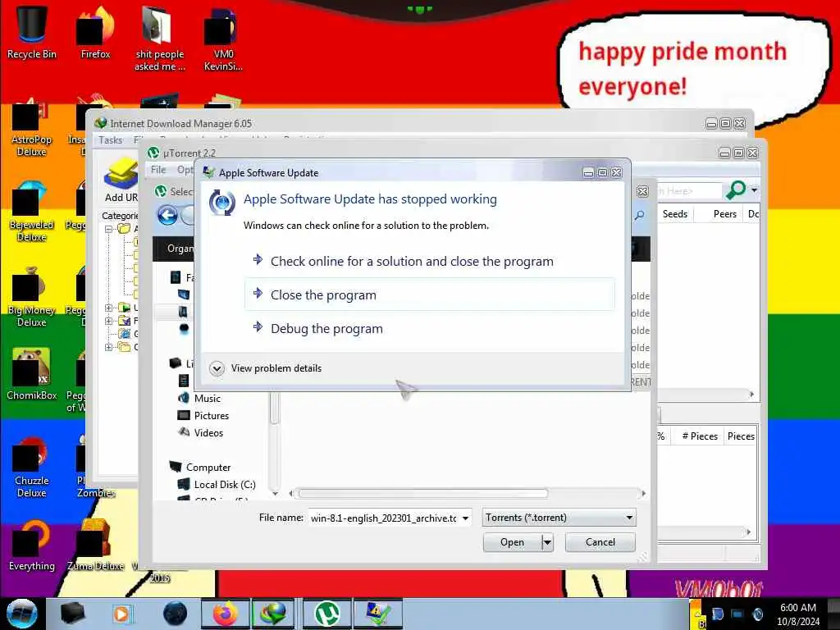The image size is (840, 630).
Task: Select Computer in navigation pane
Action: pos(200,467)
